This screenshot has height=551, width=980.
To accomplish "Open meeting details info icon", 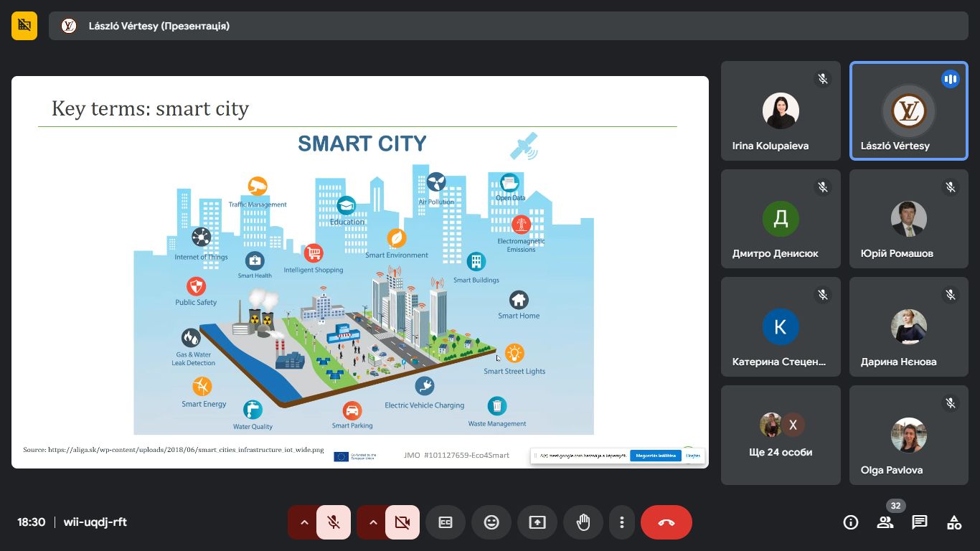I will [851, 522].
